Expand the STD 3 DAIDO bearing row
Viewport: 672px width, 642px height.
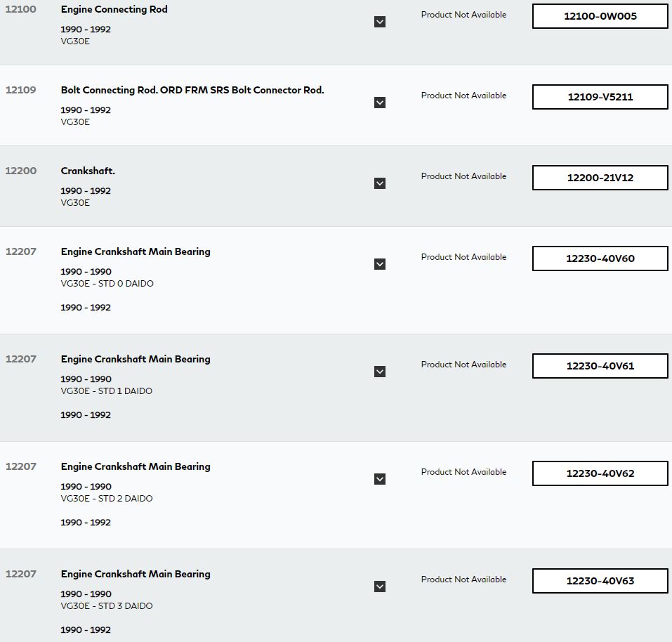tap(380, 587)
